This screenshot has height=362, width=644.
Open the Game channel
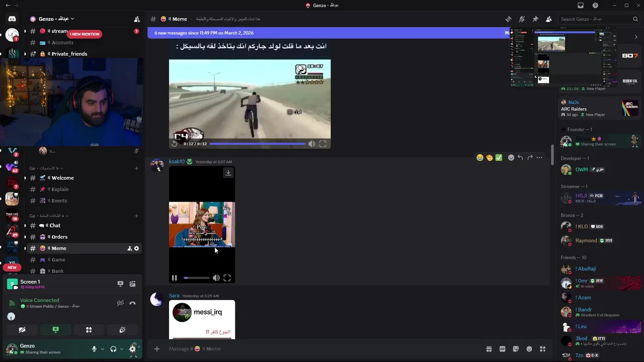point(84,260)
